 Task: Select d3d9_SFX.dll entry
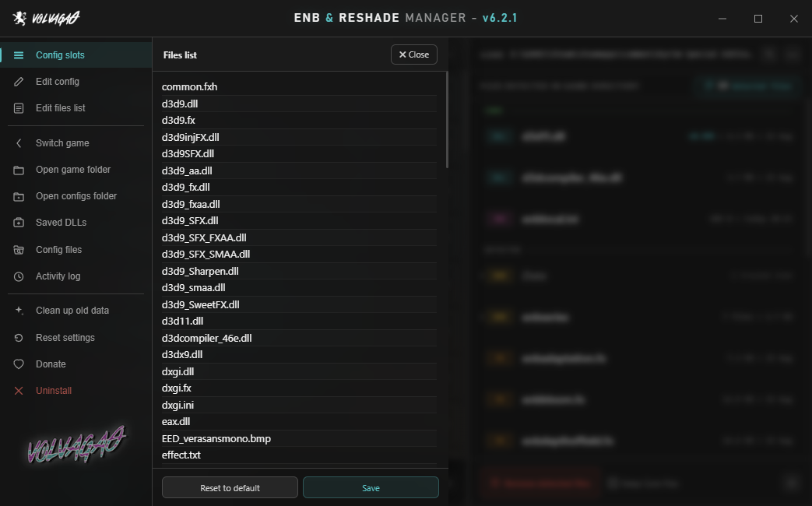299,220
